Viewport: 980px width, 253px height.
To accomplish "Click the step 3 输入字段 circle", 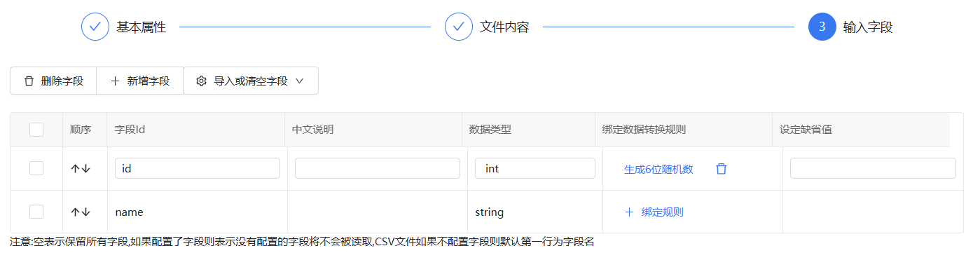I will click(822, 27).
